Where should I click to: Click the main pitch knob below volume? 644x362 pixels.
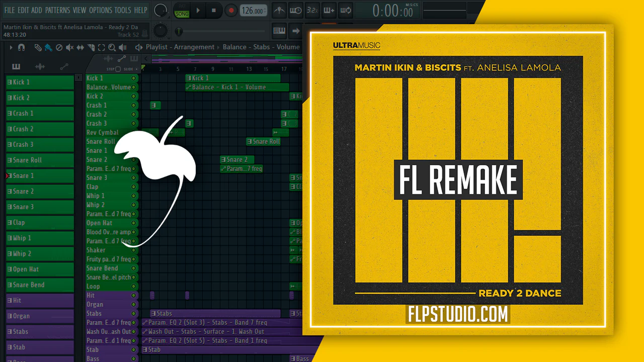click(x=160, y=31)
